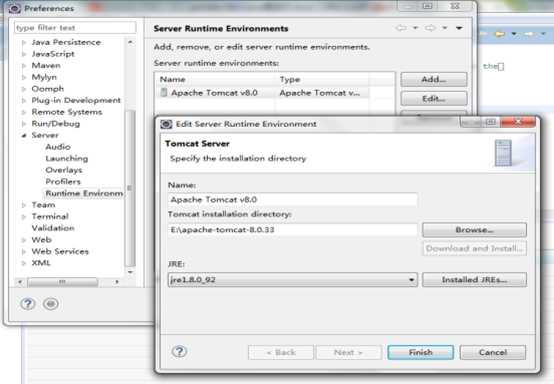Click the Installed JREs... button
Image resolution: width=554 pixels, height=384 pixels.
pos(474,279)
